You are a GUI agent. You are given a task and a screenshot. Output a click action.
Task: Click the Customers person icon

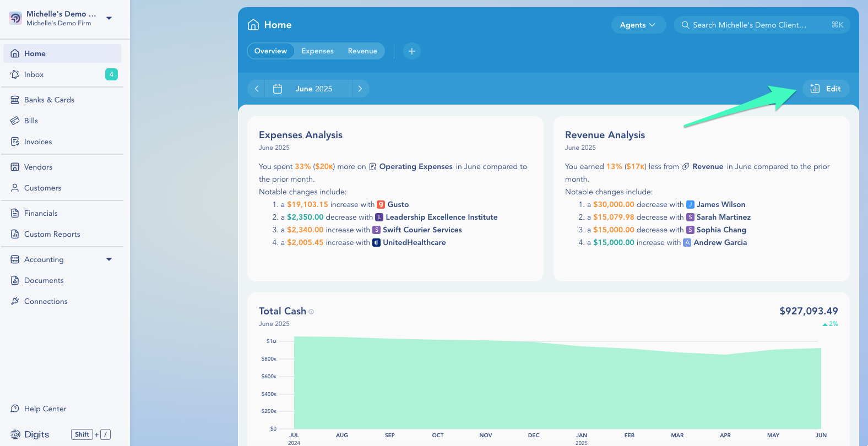pos(15,188)
